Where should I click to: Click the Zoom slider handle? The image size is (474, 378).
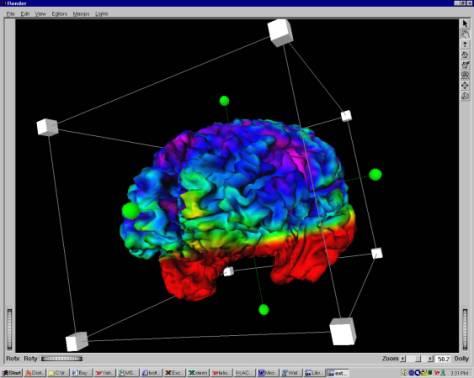418,359
